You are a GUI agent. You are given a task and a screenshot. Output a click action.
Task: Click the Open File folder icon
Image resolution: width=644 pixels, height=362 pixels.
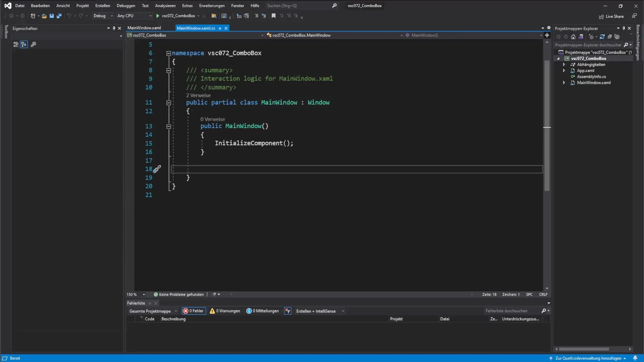44,16
